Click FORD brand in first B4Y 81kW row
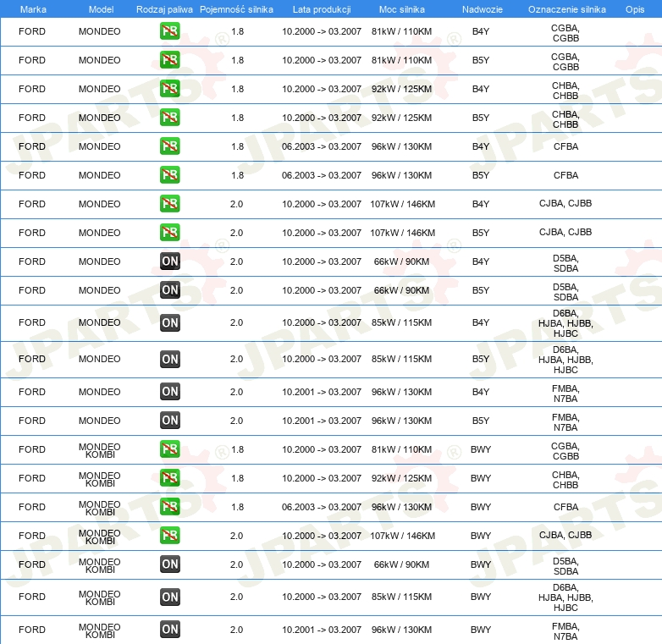662x644 pixels. point(32,31)
